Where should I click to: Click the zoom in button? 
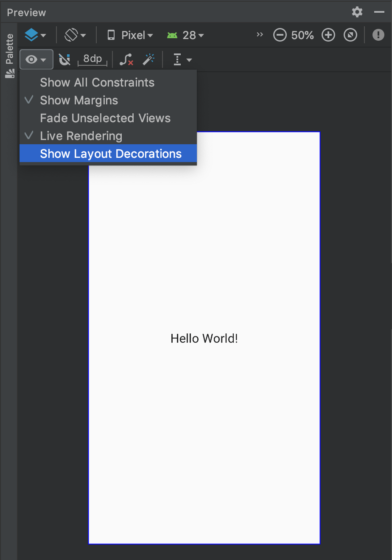(328, 35)
